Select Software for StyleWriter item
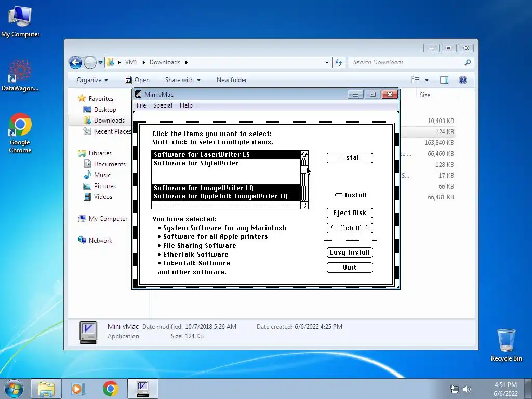 tap(226, 163)
